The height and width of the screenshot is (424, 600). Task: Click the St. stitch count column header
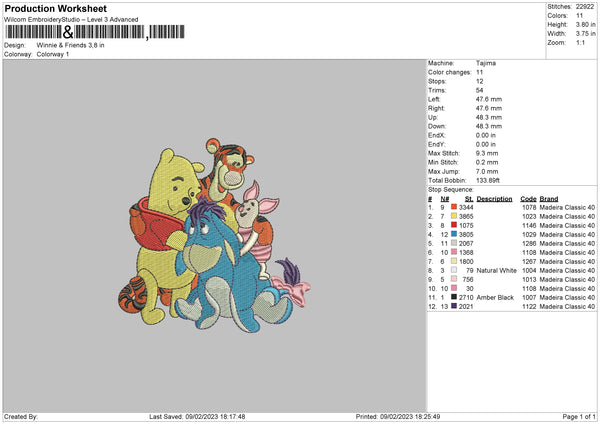[x=468, y=198]
